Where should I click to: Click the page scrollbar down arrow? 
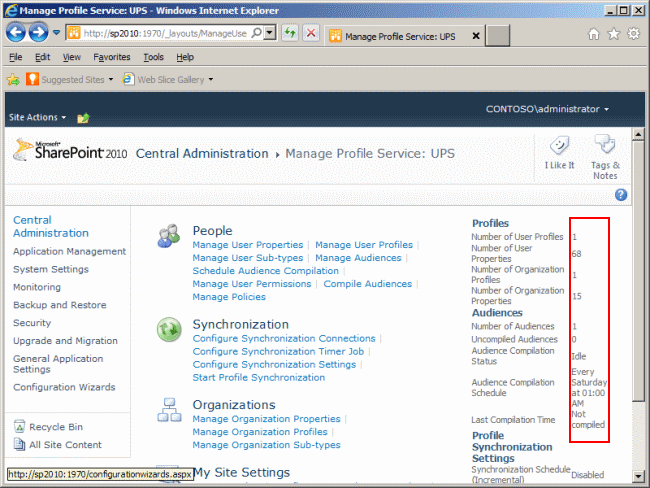pyautogui.click(x=638, y=476)
